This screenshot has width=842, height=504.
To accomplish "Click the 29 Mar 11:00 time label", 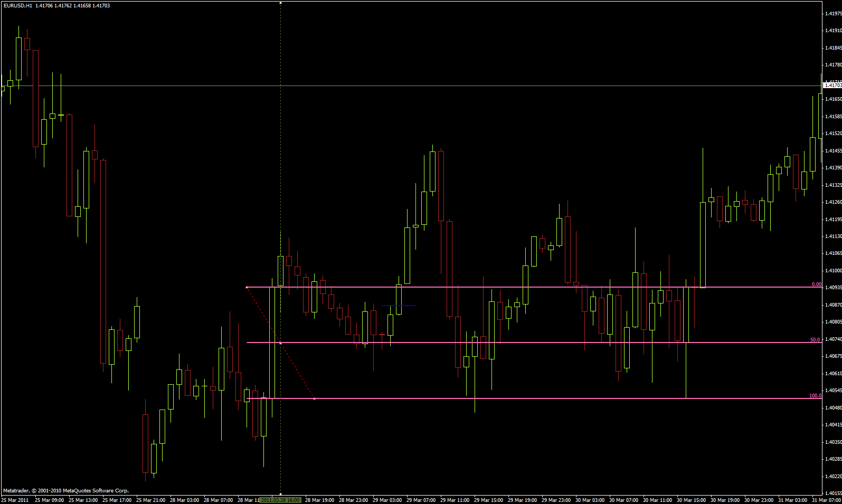I will point(455,500).
